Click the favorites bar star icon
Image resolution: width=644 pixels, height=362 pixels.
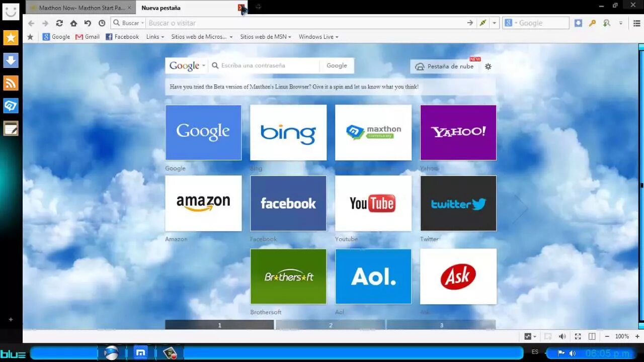point(30,37)
